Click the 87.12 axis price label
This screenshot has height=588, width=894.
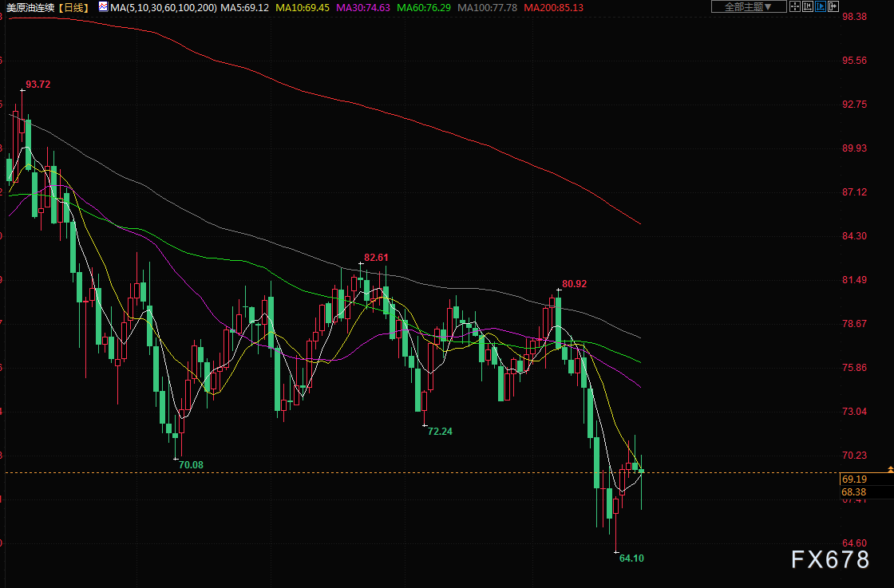click(854, 192)
